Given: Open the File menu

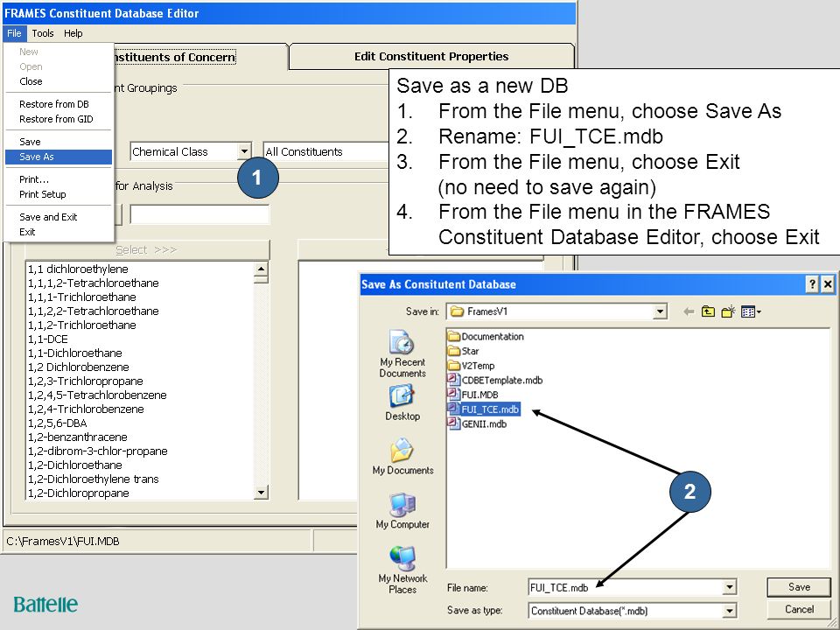Looking at the screenshot, I should pyautogui.click(x=14, y=33).
